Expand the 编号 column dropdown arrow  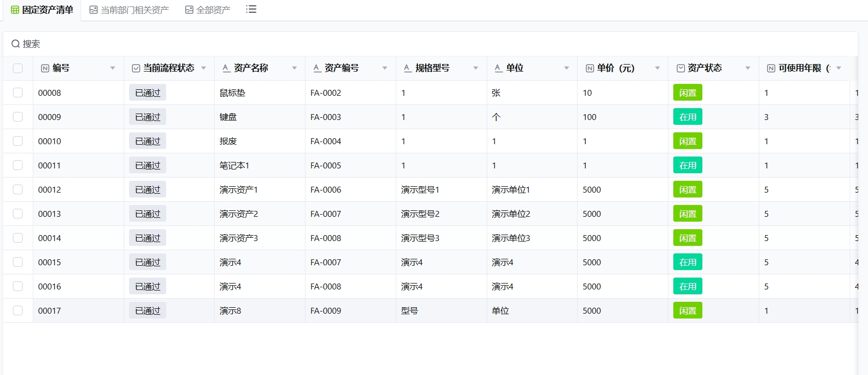click(112, 68)
